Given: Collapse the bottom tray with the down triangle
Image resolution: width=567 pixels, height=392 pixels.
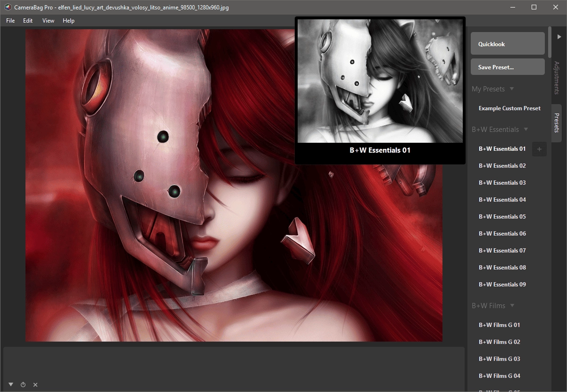Looking at the screenshot, I should [x=11, y=384].
